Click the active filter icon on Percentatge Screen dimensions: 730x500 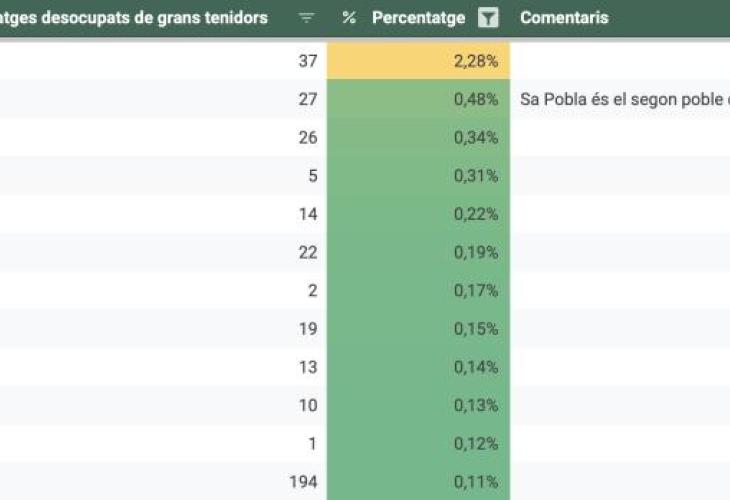[487, 18]
